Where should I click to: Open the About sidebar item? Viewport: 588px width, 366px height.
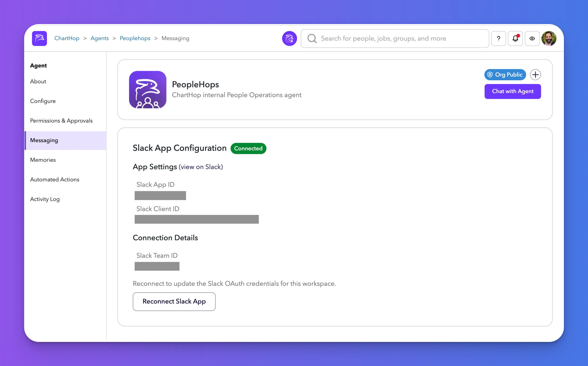click(x=65, y=81)
